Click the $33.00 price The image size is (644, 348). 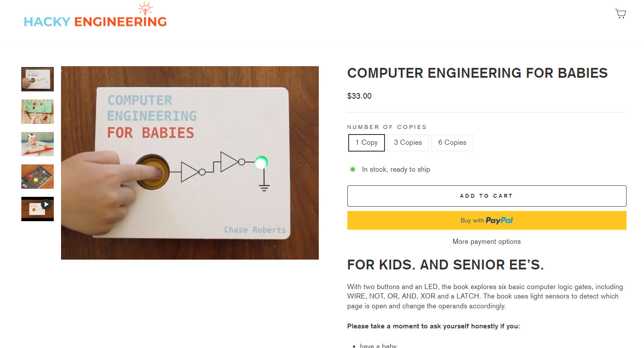click(x=359, y=96)
